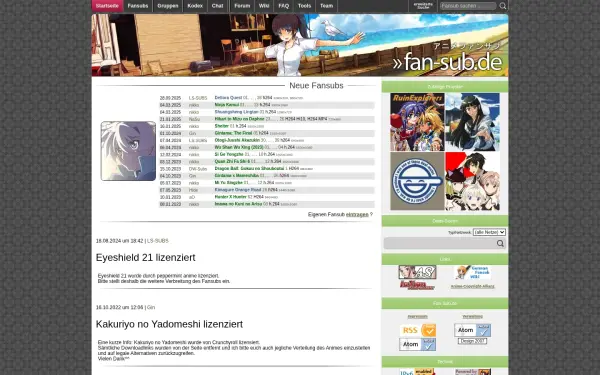The width and height of the screenshot is (600, 375).
Task: Open the Kakuriyo no Yadomeshi lizenziert headline
Action: [x=169, y=324]
